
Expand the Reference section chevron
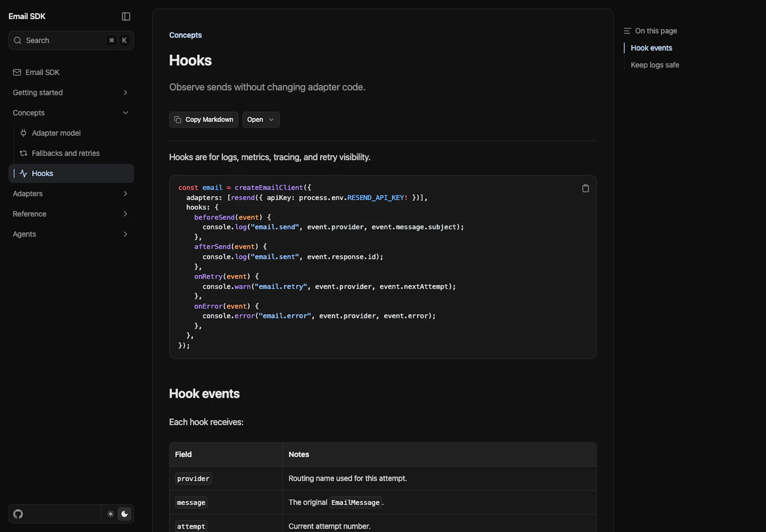coord(125,214)
